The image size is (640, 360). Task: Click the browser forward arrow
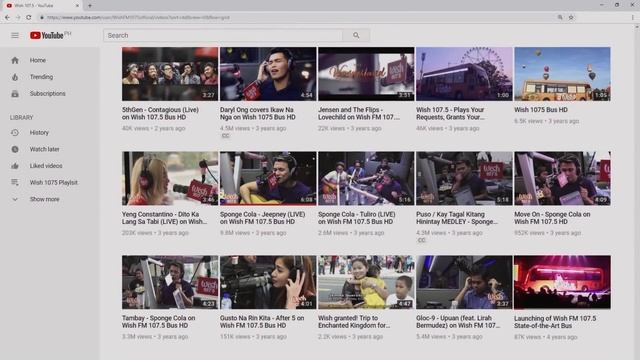(18, 18)
